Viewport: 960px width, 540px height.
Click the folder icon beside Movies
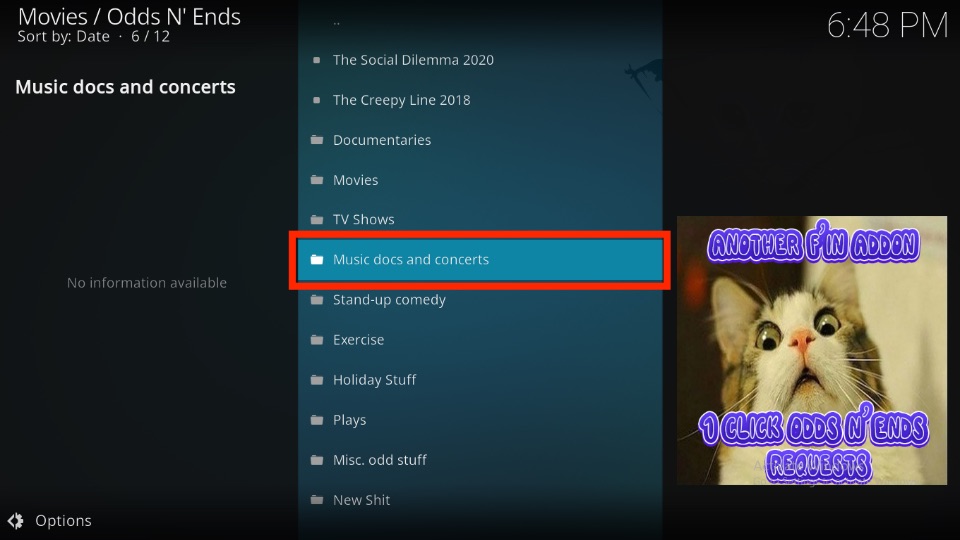pyautogui.click(x=317, y=179)
